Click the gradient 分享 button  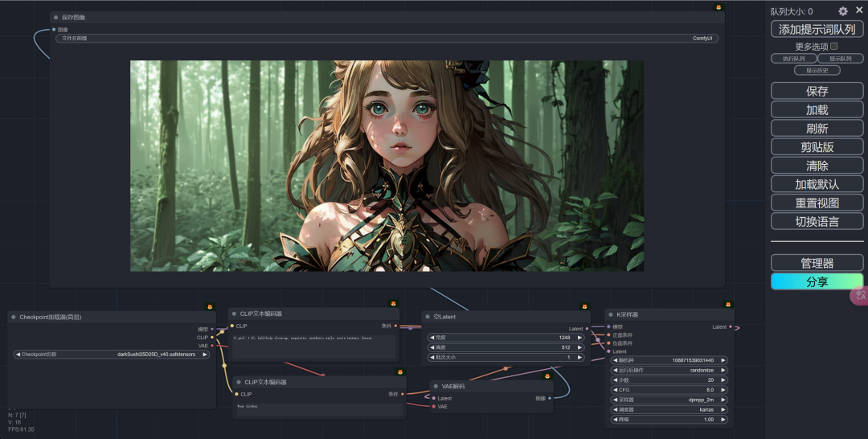point(817,281)
